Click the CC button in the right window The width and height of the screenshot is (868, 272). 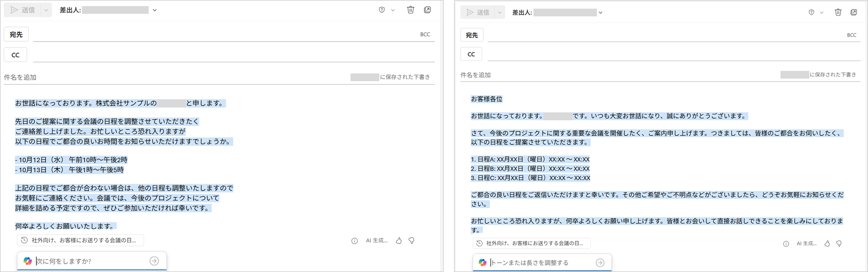[x=471, y=54]
